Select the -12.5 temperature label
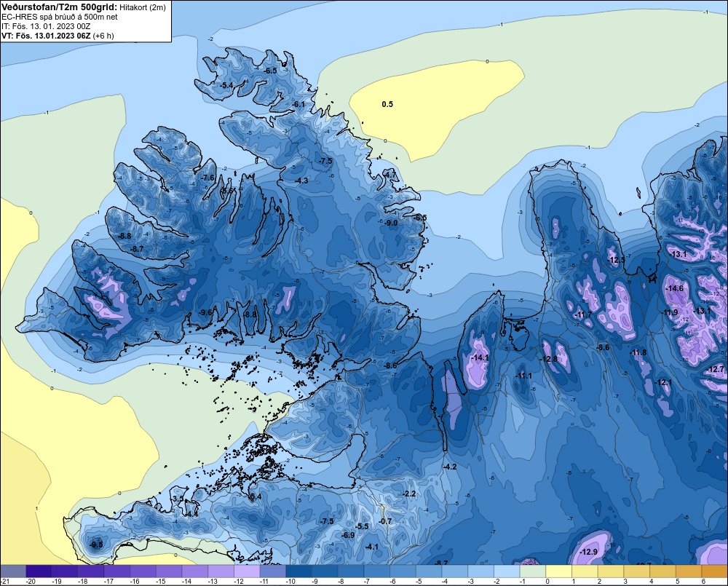Image resolution: width=728 pixels, height=586 pixels. pyautogui.click(x=617, y=260)
